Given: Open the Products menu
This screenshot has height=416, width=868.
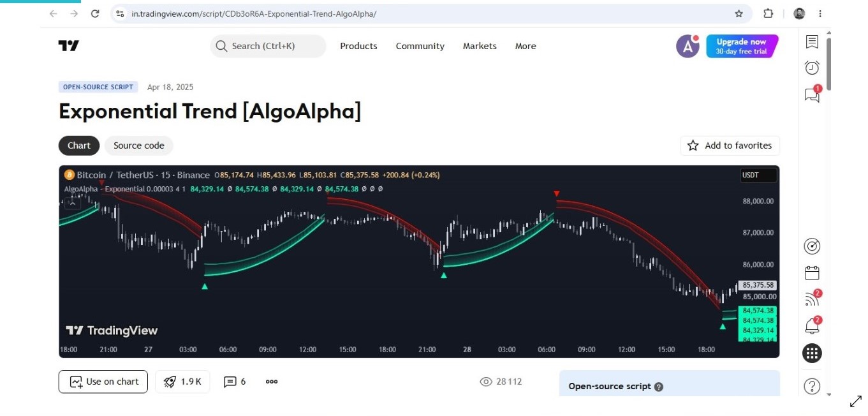Looking at the screenshot, I should pos(358,46).
